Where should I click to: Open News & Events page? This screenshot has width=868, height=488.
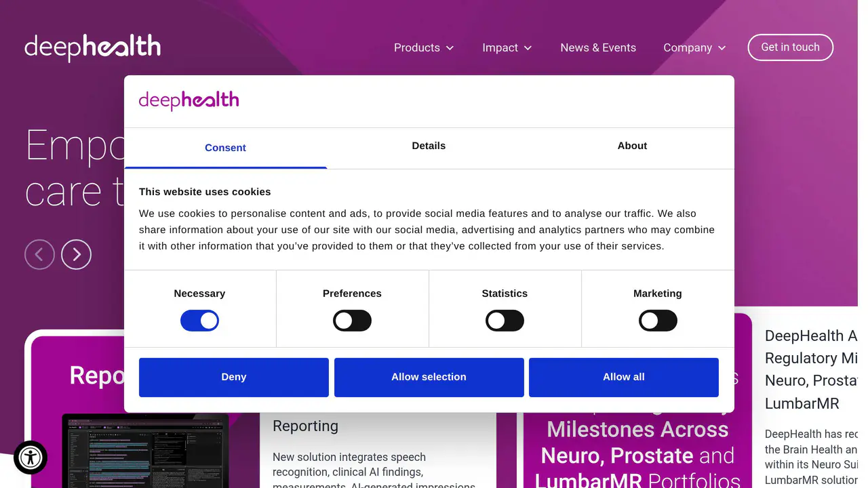click(x=598, y=47)
